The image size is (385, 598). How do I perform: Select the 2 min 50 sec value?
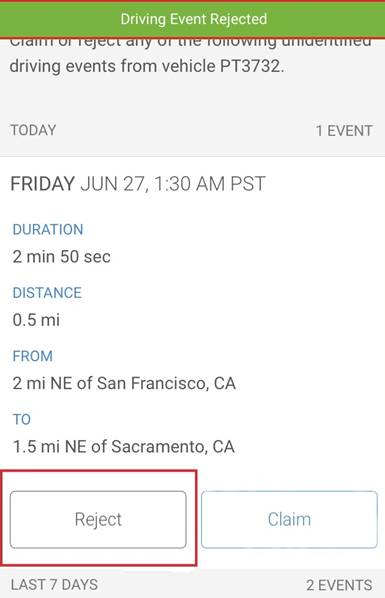point(61,256)
